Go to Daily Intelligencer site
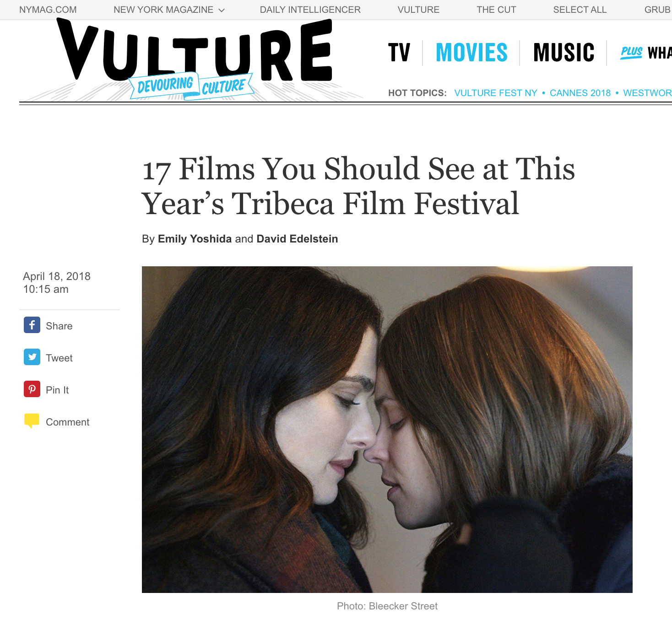 pyautogui.click(x=310, y=10)
